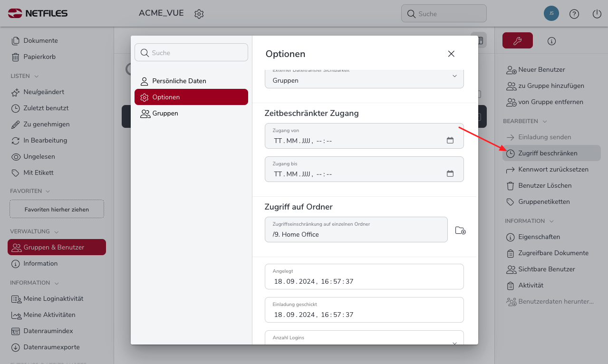
Task: Close the Optionen dialog
Action: point(451,54)
